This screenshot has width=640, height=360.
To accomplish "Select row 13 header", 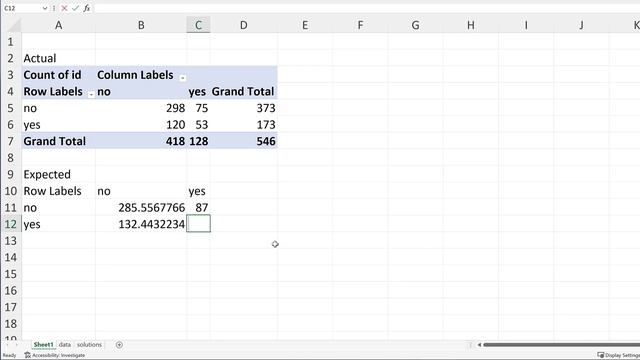I will 11,241.
